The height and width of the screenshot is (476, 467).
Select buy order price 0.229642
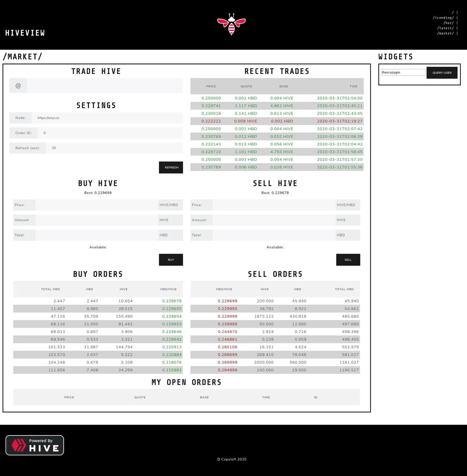(172, 340)
